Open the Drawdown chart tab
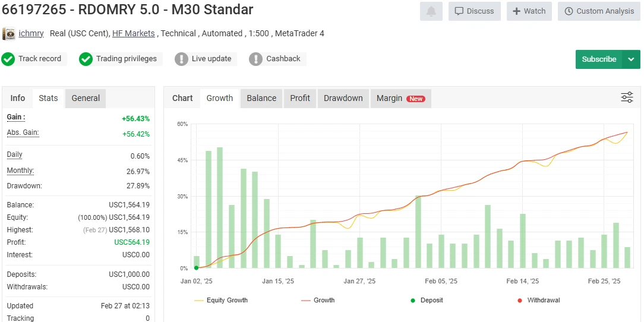644x322 pixels. click(343, 98)
